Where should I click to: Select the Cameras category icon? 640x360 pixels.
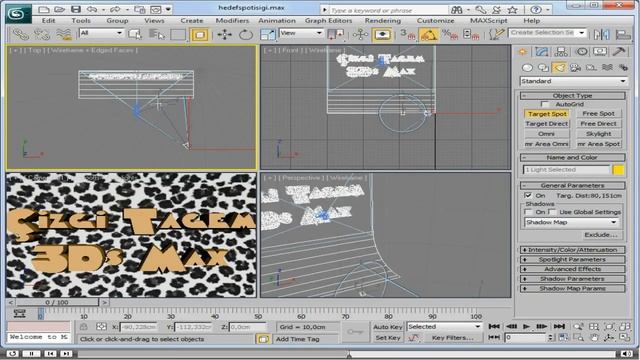click(575, 67)
